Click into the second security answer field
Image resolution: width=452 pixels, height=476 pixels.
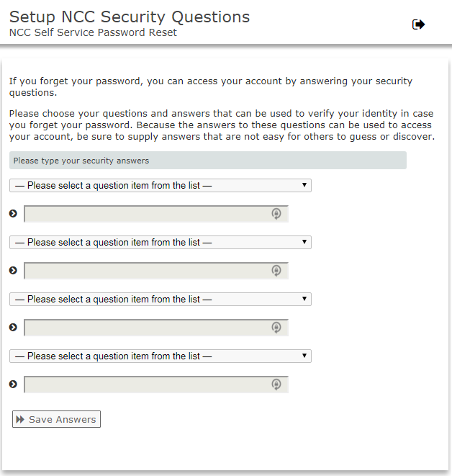pyautogui.click(x=144, y=271)
